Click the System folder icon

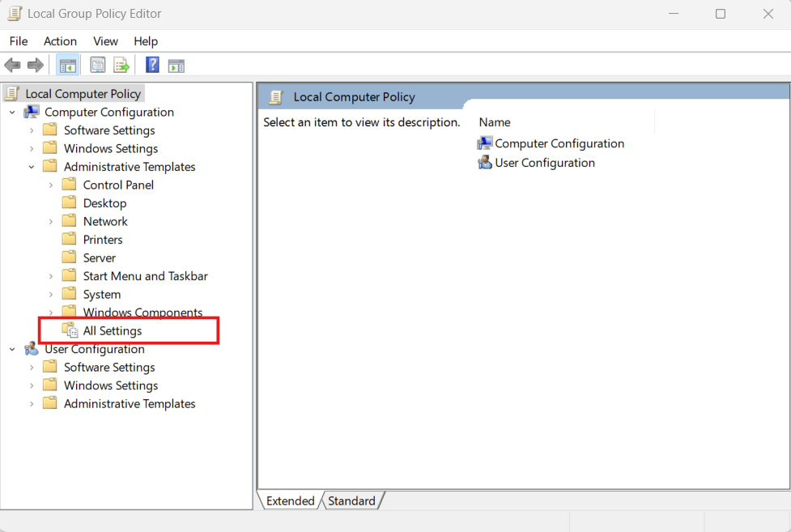[69, 293]
